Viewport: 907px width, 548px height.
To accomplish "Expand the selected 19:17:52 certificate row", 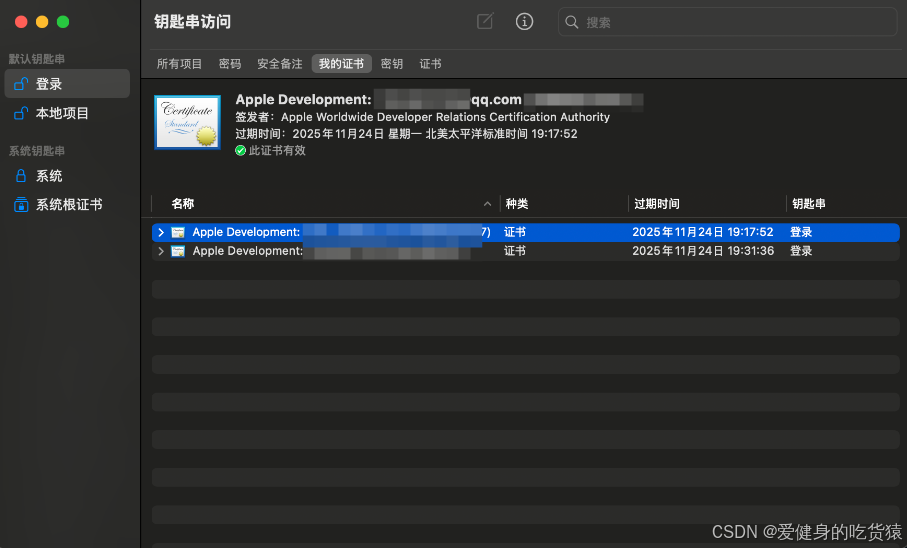I will tap(161, 232).
